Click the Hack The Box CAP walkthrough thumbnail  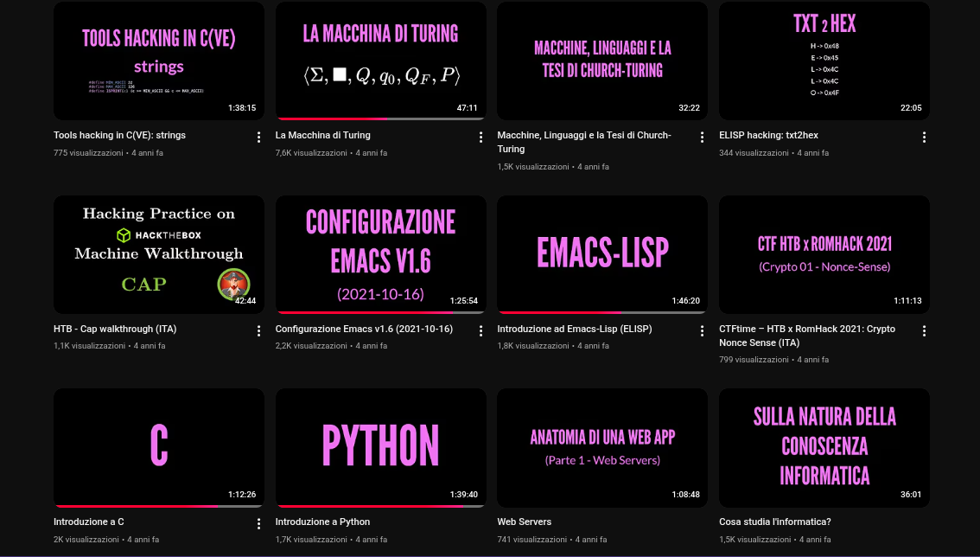tap(158, 254)
